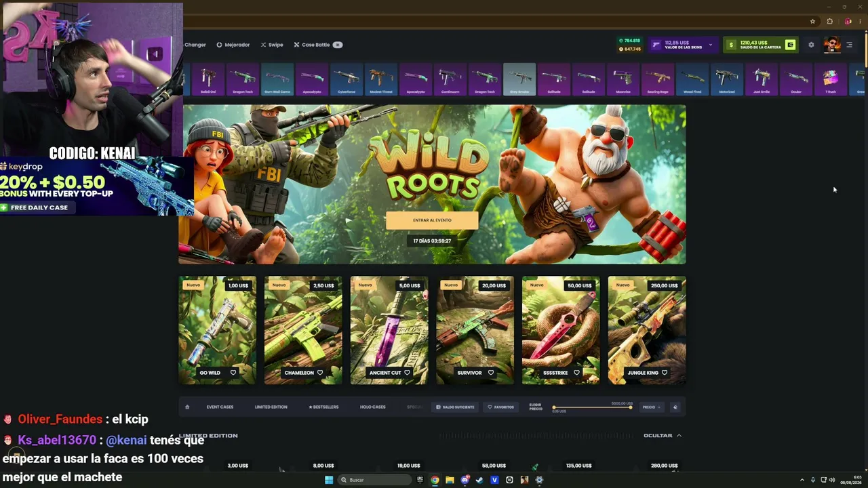Bookmark this page with the star icon

tap(812, 21)
